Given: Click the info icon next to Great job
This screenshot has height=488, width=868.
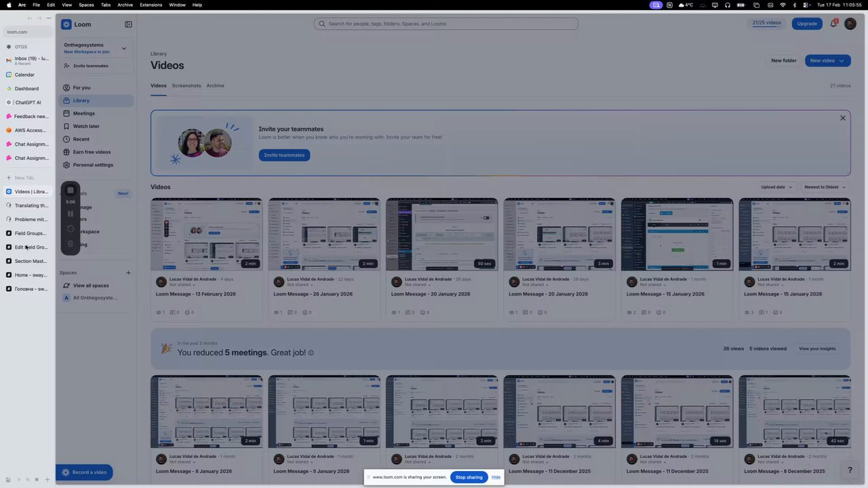Looking at the screenshot, I should [311, 353].
